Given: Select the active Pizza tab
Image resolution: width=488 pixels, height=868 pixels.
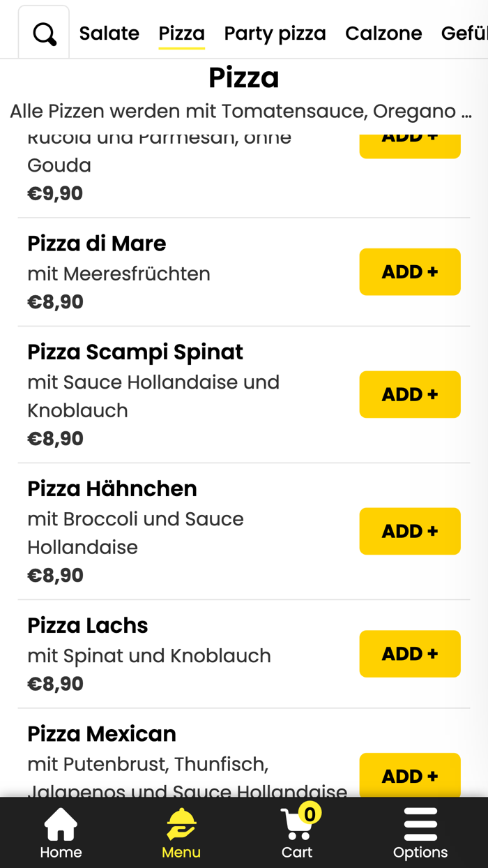Looking at the screenshot, I should 181,32.
